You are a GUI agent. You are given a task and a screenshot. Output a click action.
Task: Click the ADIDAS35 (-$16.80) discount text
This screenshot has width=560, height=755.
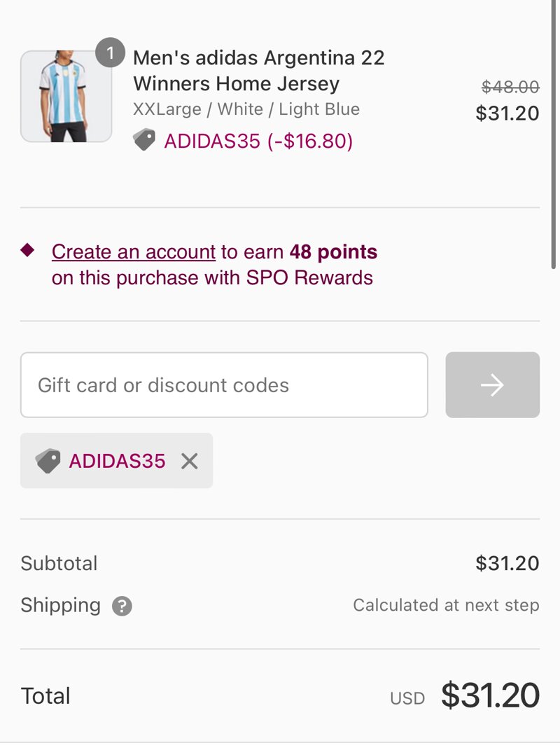(258, 141)
